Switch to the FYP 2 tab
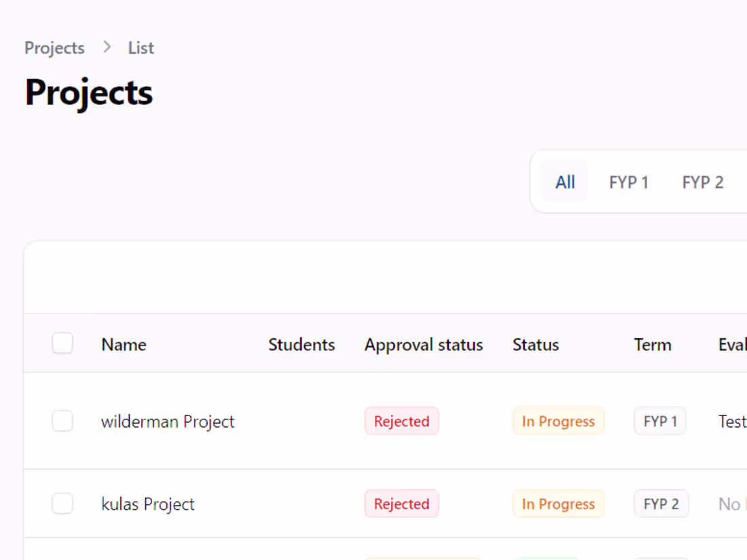747x560 pixels. click(702, 182)
